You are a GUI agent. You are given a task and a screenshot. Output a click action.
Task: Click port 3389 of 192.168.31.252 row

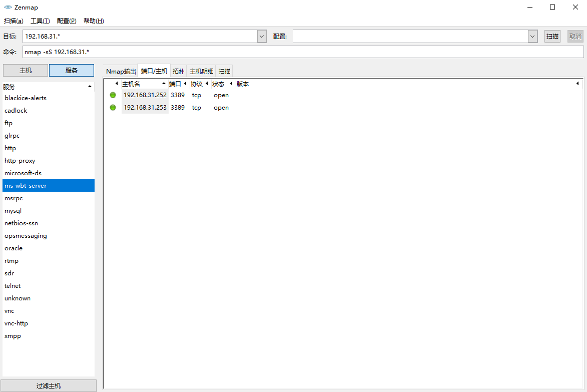pyautogui.click(x=178, y=95)
